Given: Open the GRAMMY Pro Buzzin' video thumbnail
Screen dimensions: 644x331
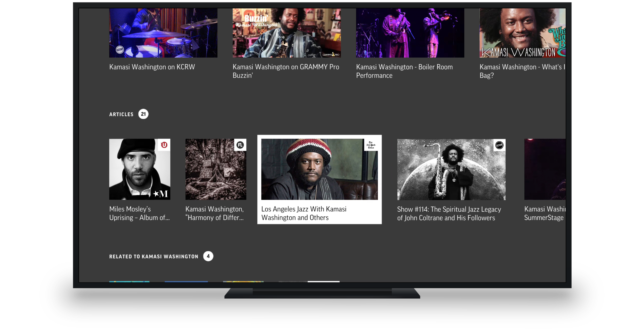Looking at the screenshot, I should 286,33.
